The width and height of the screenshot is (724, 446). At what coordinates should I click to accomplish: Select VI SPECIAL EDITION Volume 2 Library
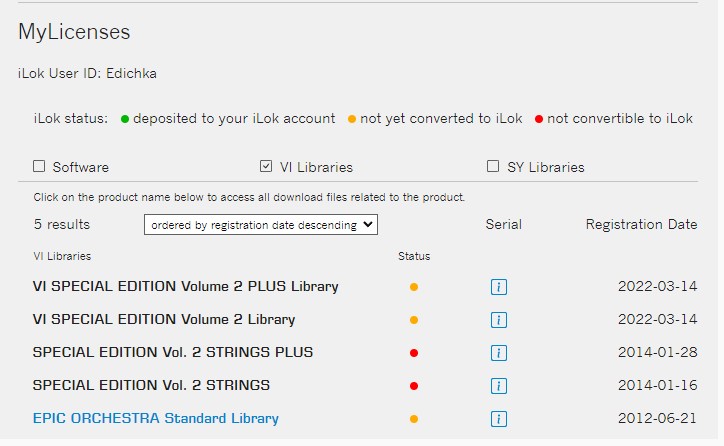163,320
